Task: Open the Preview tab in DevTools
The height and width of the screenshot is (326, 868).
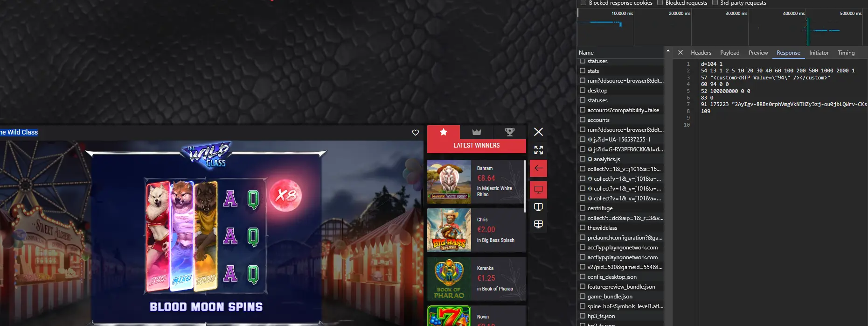Action: coord(758,53)
